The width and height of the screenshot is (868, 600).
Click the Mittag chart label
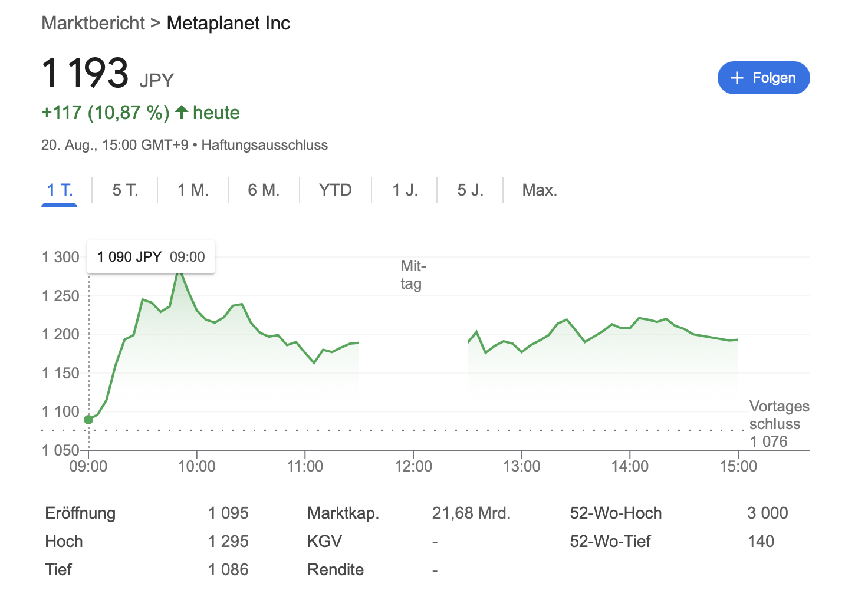[x=413, y=275]
